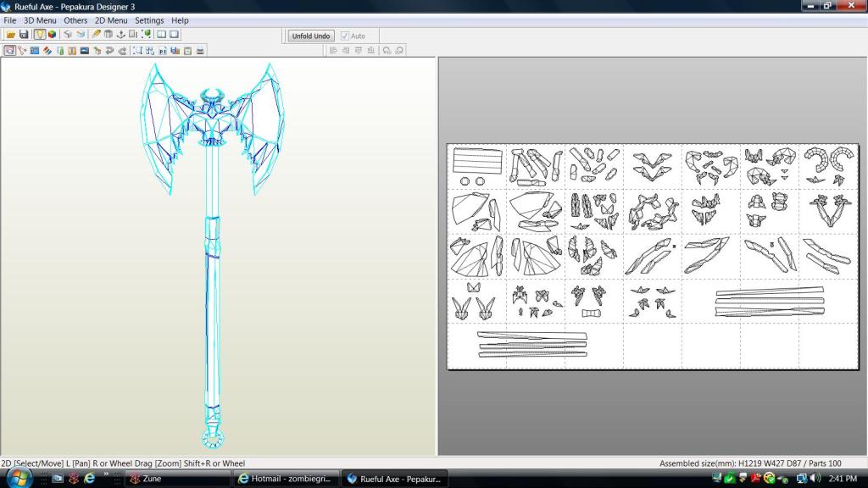Click the page-with-ruler icon in top toolbar
Viewport: 868px width, 488px height.
(x=133, y=34)
